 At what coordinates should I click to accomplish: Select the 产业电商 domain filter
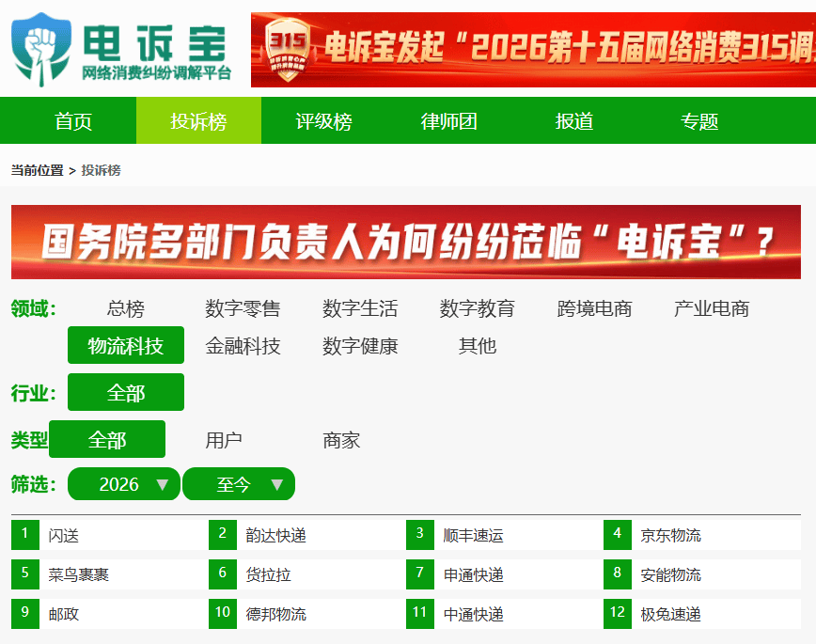click(x=712, y=308)
